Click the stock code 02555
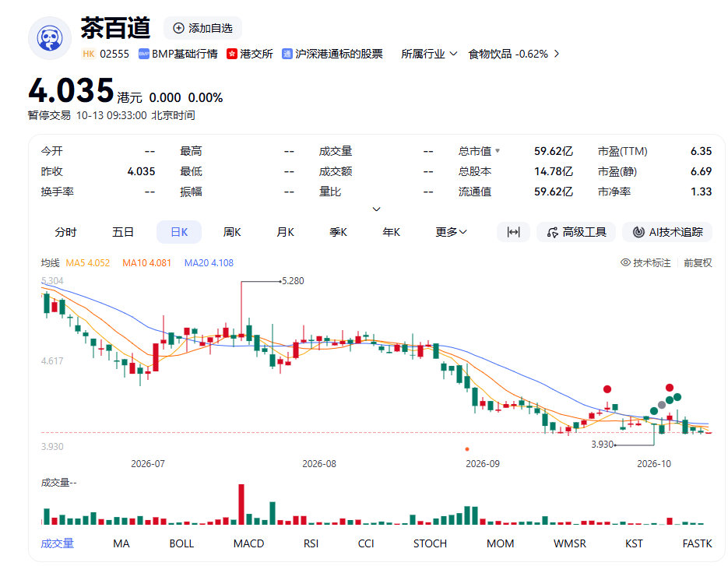Screen dimensions: 728x566 click(114, 54)
